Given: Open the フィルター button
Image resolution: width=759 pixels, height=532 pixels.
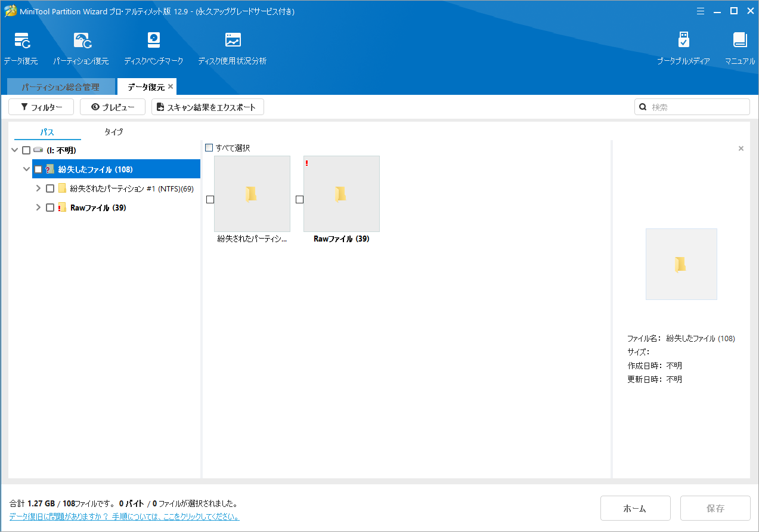Looking at the screenshot, I should [x=41, y=107].
